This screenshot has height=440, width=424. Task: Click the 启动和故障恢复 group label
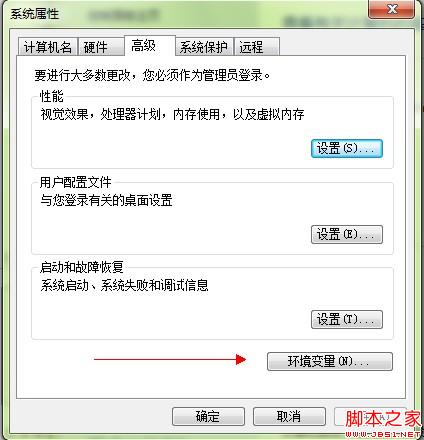[82, 267]
